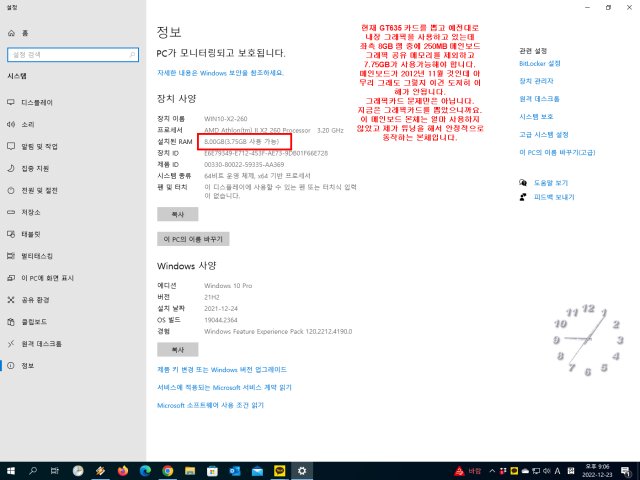640x480 pixels.
Task: Select the OS build 19044.2364 value
Action: [x=220, y=320]
